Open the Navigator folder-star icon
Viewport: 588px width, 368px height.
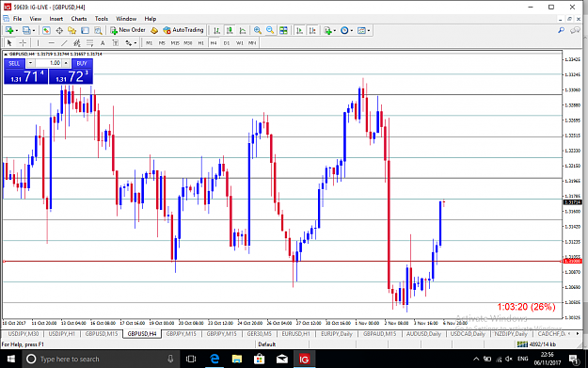[72, 30]
